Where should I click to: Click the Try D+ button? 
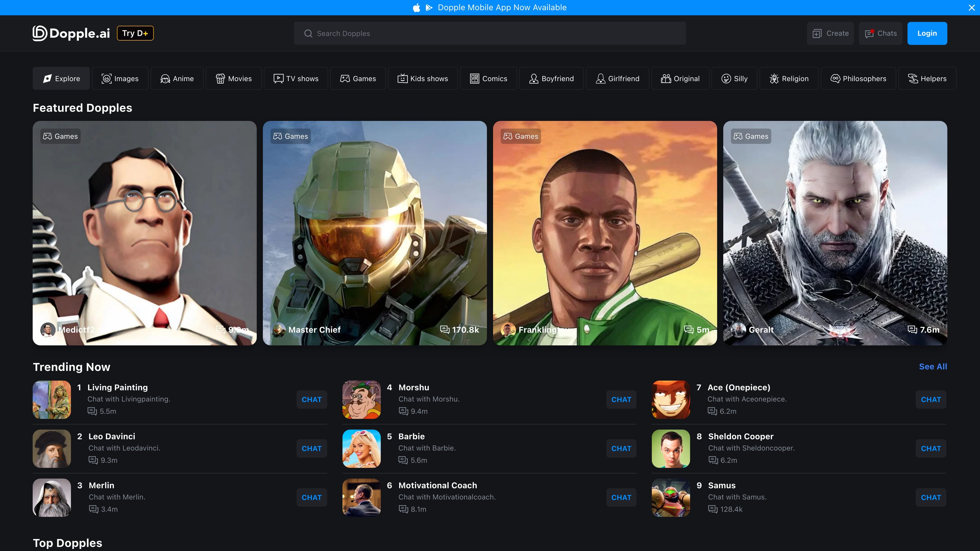pos(135,33)
